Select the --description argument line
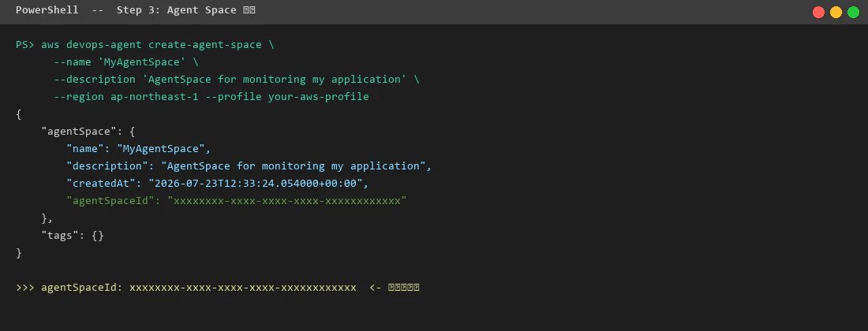Viewport: 868px width, 331px height. tap(237, 79)
